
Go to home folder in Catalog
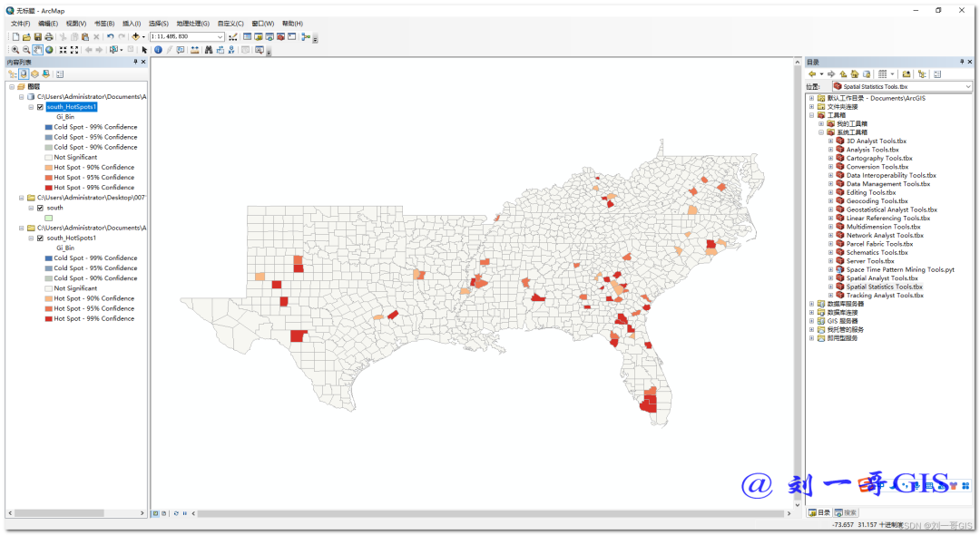click(855, 74)
